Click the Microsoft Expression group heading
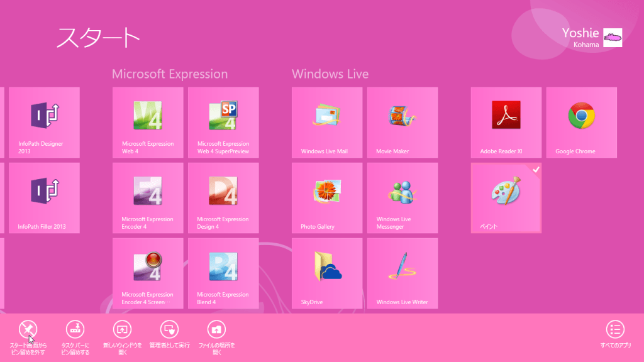 tap(170, 74)
